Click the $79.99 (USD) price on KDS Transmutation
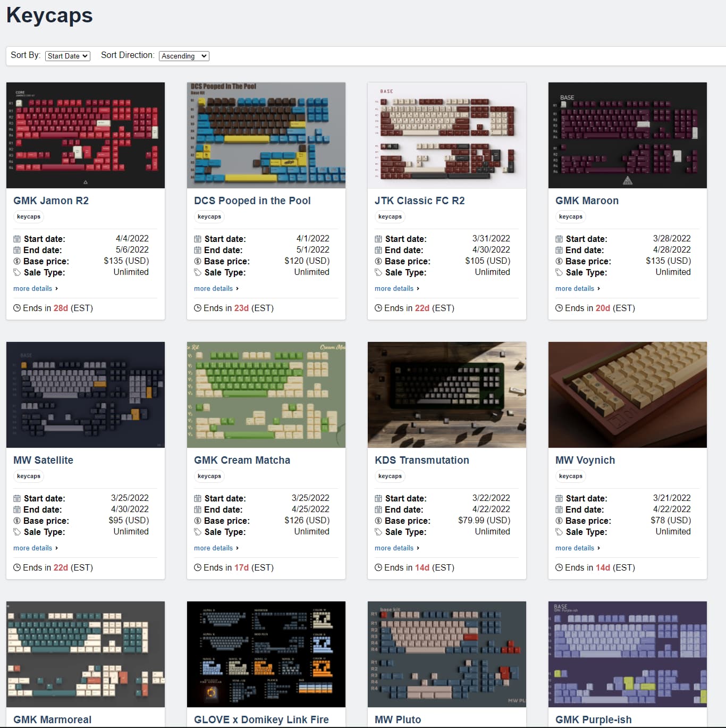The width and height of the screenshot is (726, 728). pyautogui.click(x=484, y=520)
